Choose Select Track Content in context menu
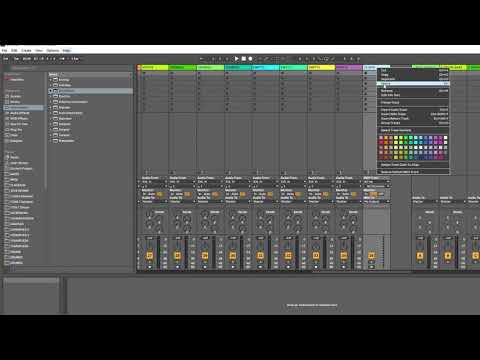The image size is (480, 360). pos(413,130)
